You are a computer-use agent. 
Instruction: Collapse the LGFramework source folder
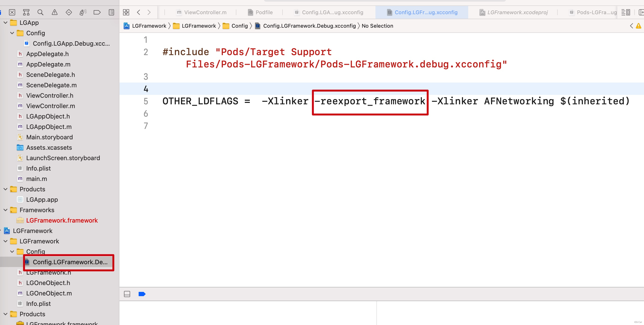tap(5, 241)
